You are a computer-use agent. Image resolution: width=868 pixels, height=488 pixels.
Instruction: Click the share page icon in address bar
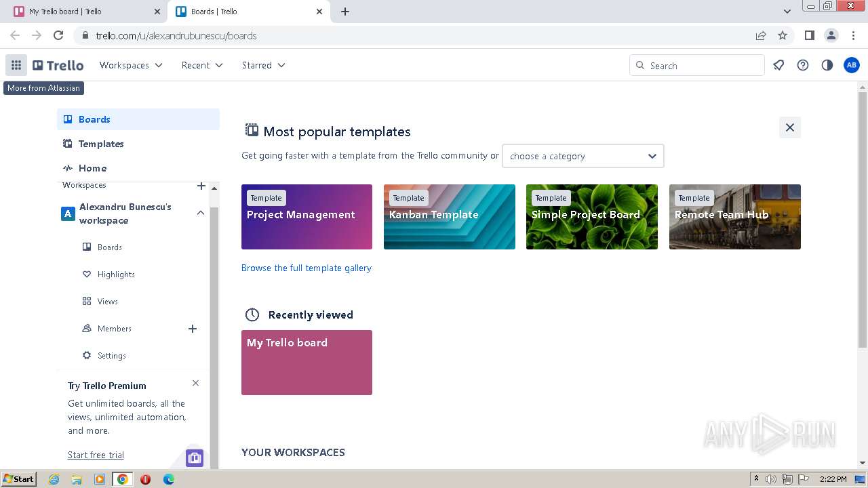point(761,35)
